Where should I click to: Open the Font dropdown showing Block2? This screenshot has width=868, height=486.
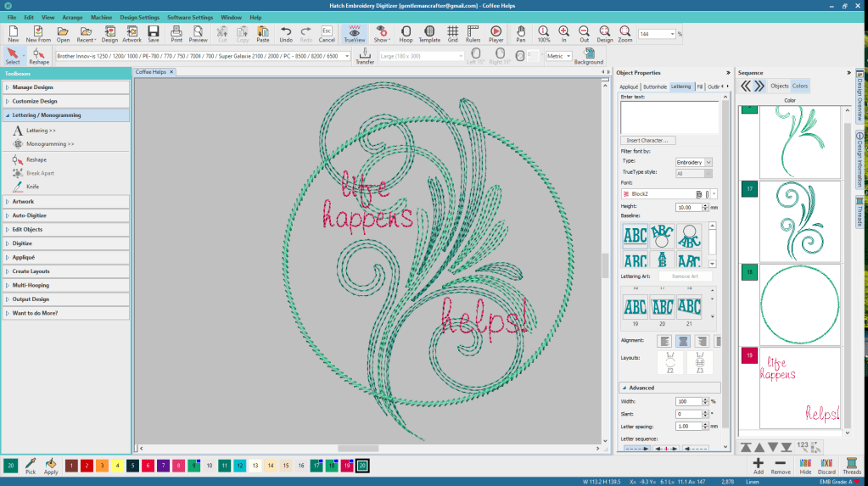pos(714,194)
